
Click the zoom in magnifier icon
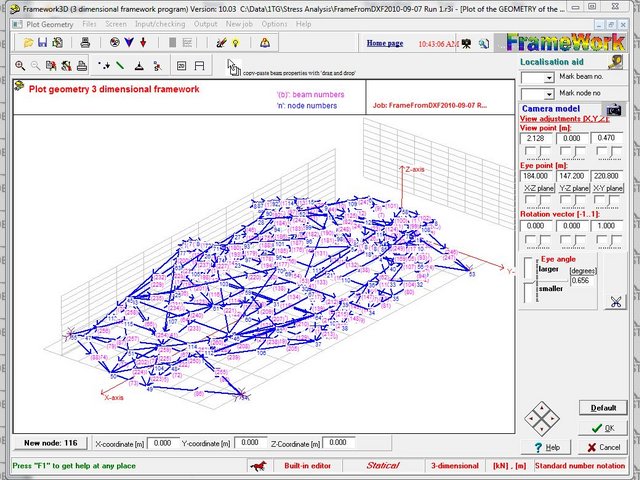[21, 65]
